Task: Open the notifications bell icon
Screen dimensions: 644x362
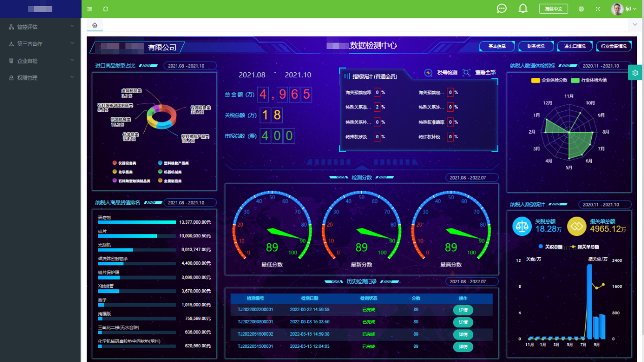Action: (523, 9)
